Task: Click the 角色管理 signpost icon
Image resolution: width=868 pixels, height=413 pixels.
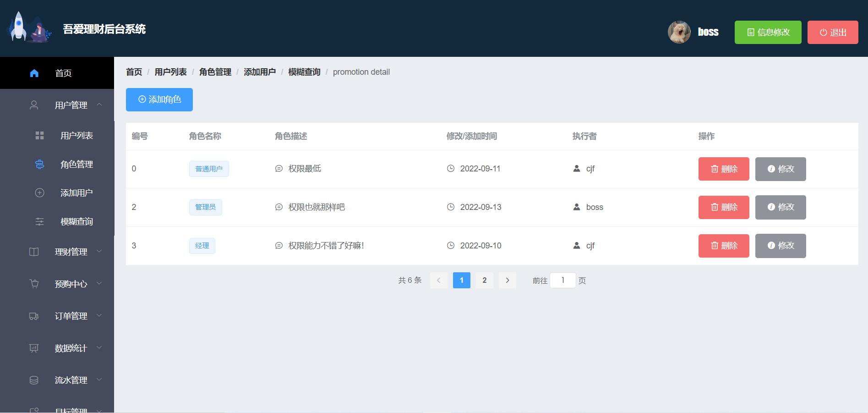Action: pos(40,164)
